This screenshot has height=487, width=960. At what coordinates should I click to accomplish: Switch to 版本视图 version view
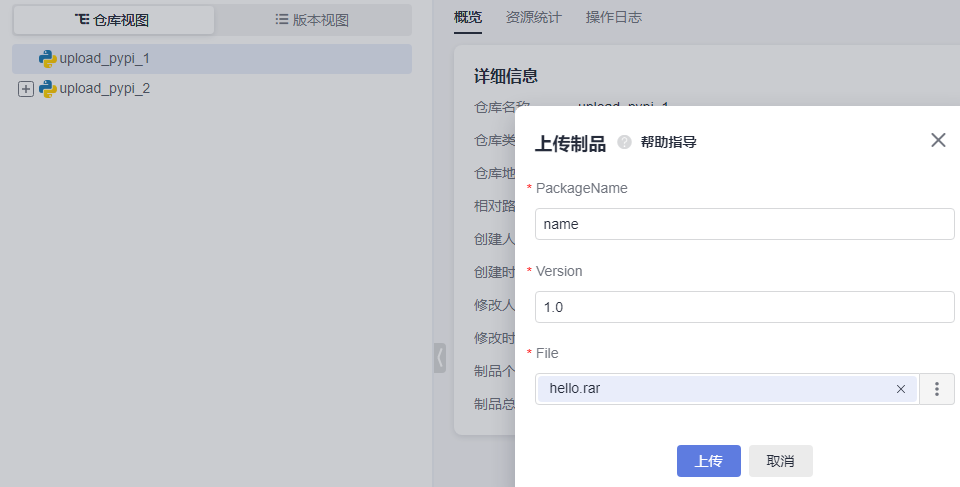click(x=312, y=20)
